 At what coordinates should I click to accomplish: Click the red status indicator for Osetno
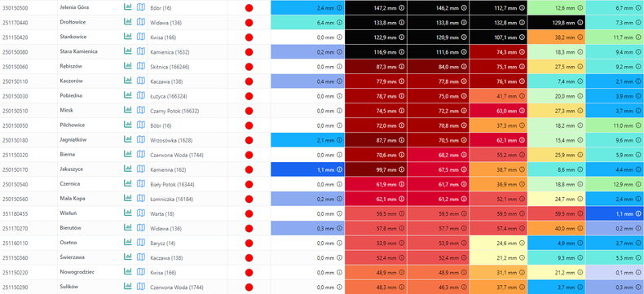(249, 244)
